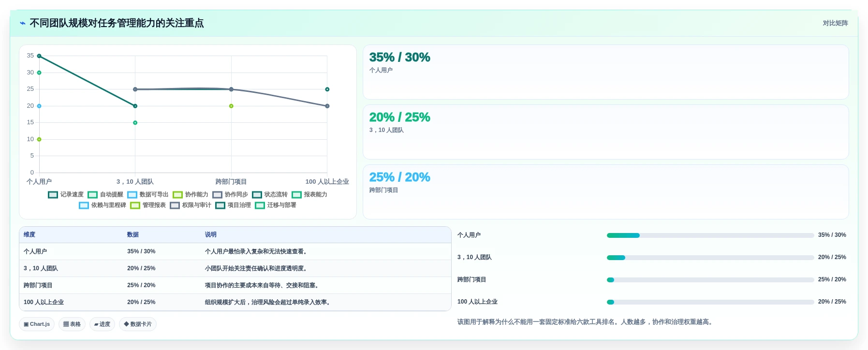Select the 3，10 人团队 table row label

[41, 268]
